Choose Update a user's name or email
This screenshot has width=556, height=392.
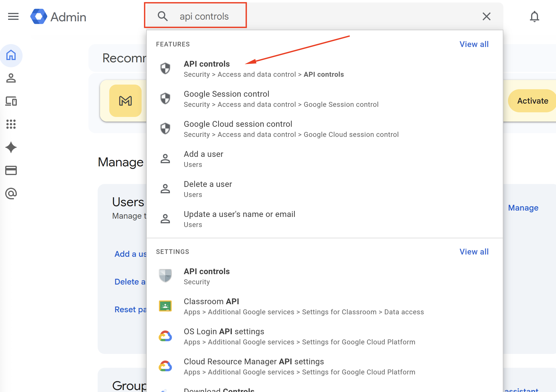click(325, 219)
